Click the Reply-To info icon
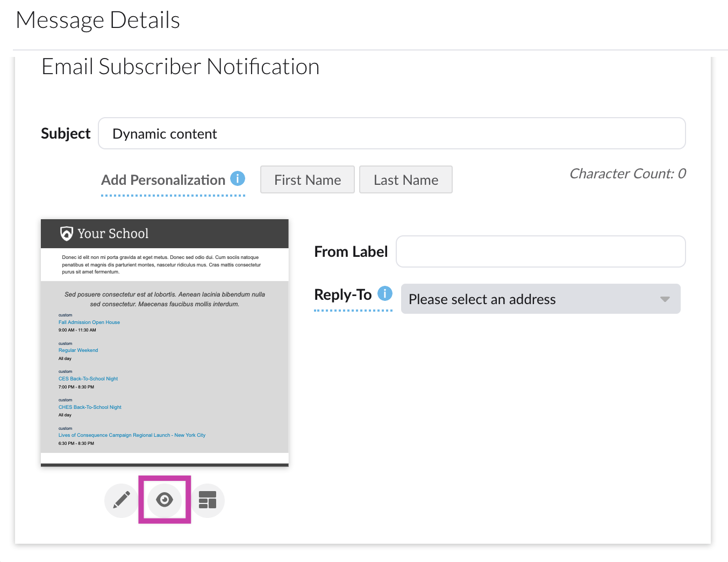Viewport: 728px width, 562px height. (x=384, y=293)
